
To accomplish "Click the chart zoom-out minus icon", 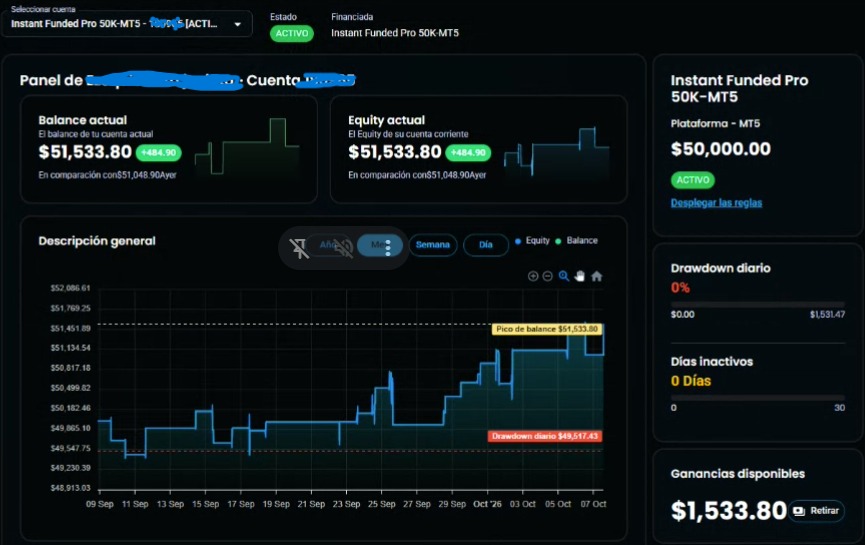I will [x=547, y=276].
